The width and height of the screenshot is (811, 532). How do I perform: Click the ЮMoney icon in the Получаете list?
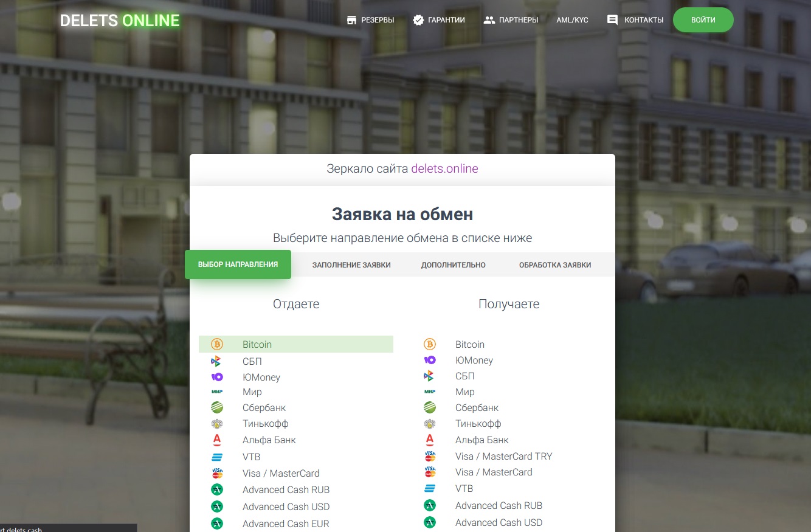430,360
